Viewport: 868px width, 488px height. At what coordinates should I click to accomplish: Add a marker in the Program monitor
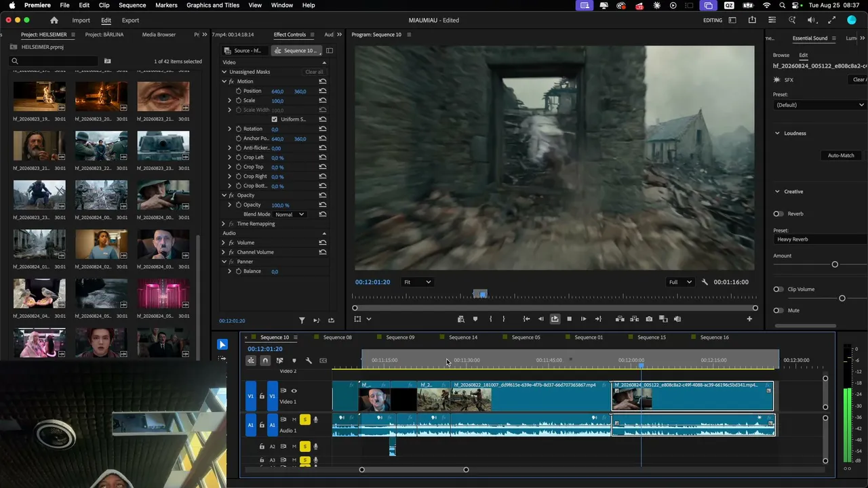click(475, 319)
